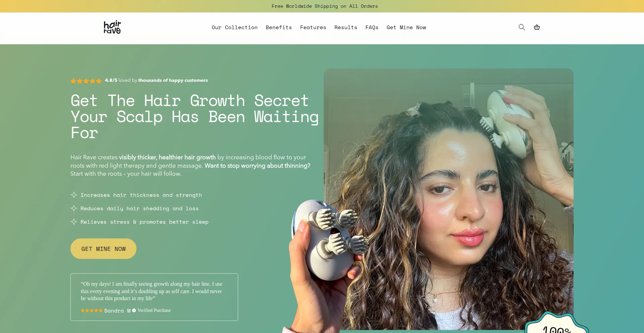Open the search magnifier icon
Viewport: 644px width, 333px height.
coord(522,27)
